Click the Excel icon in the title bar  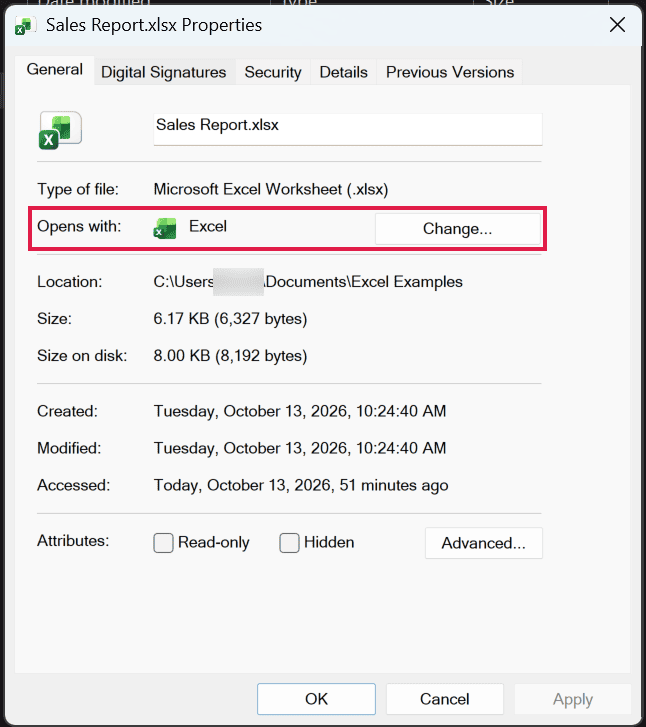[x=25, y=26]
